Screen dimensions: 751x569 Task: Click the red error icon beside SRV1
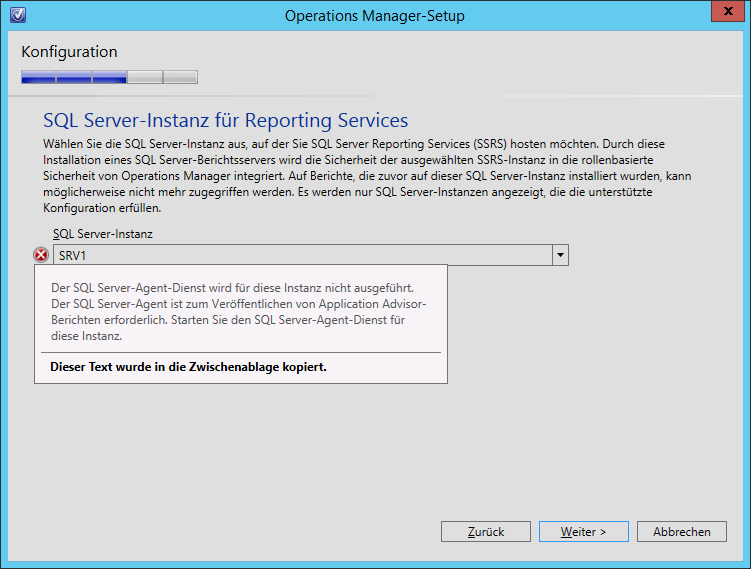pos(41,255)
